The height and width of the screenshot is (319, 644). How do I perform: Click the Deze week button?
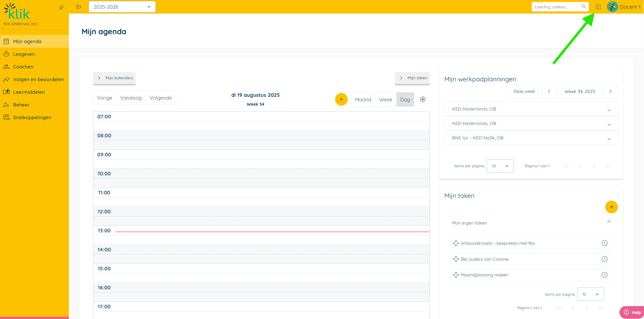(524, 91)
